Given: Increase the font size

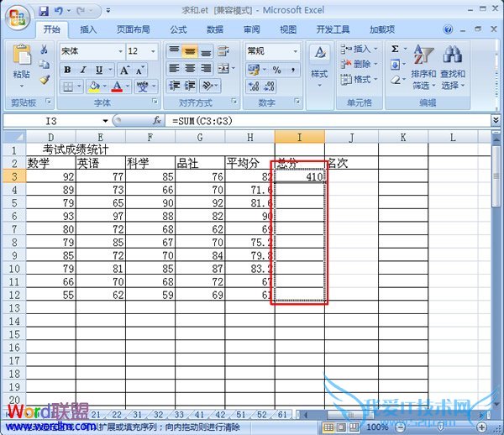Looking at the screenshot, I should pyautogui.click(x=124, y=70).
